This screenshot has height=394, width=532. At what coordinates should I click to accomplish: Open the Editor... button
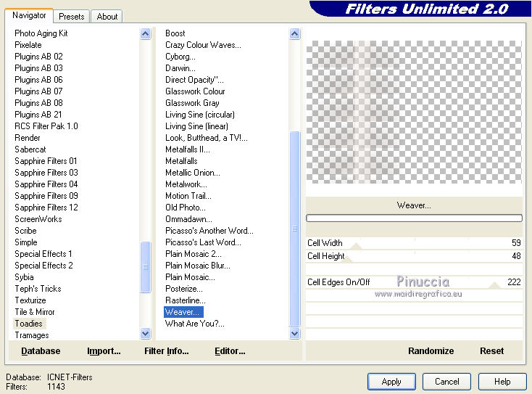click(230, 351)
